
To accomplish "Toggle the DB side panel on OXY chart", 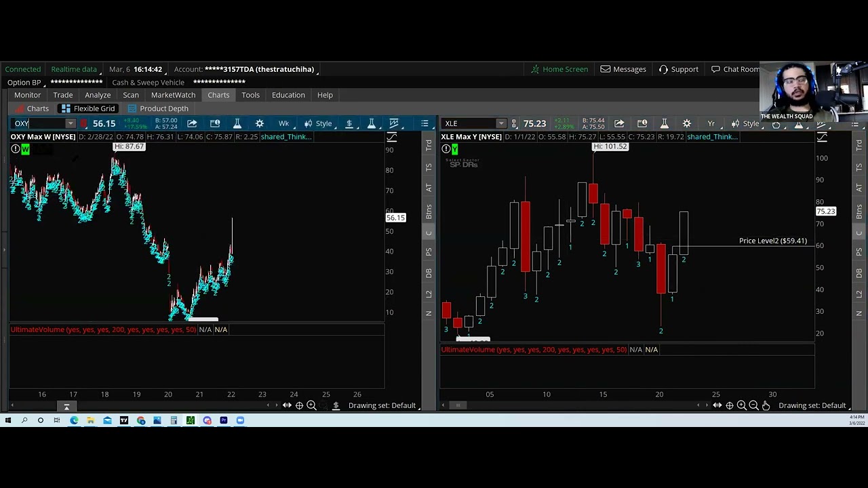I will [x=429, y=273].
